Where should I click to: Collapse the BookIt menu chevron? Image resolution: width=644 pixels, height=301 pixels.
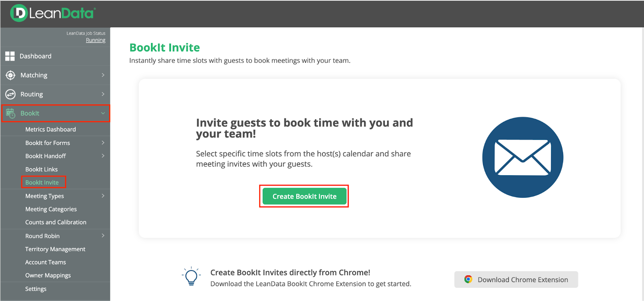(x=103, y=113)
